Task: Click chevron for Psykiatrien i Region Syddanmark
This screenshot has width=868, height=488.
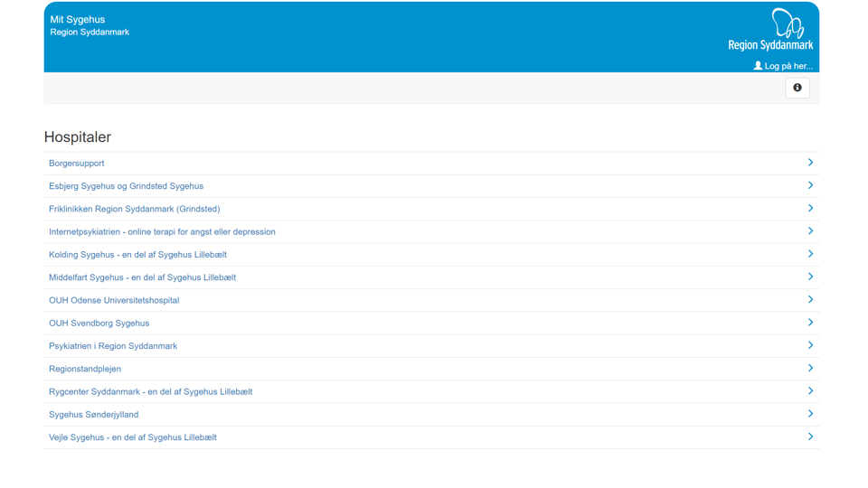Action: tap(810, 345)
